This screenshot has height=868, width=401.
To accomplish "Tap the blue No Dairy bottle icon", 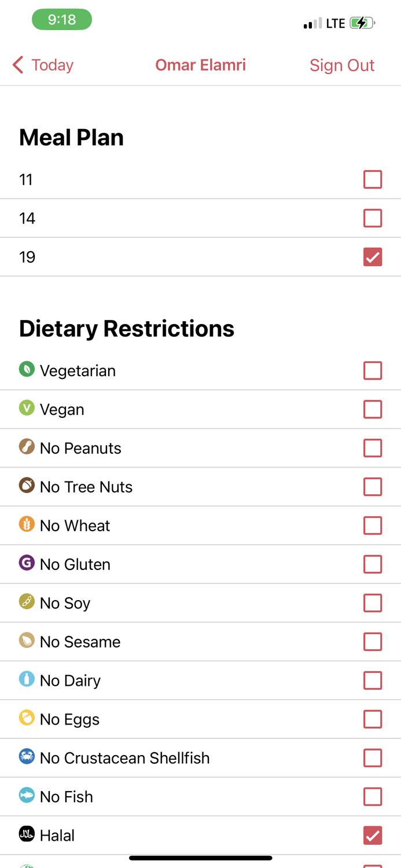I will tap(27, 679).
